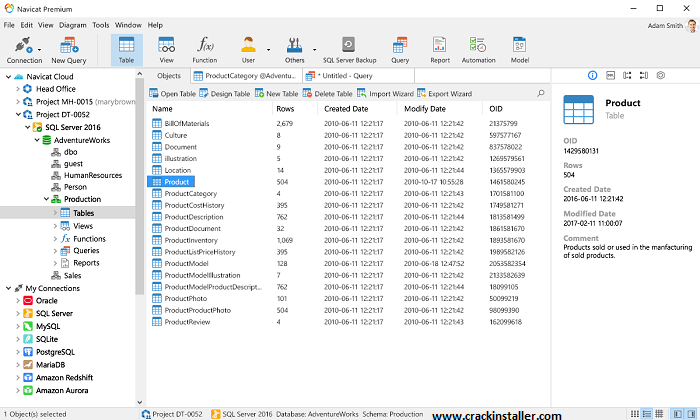Show the DDL panel icon
This screenshot has width=700, height=420.
(x=610, y=75)
